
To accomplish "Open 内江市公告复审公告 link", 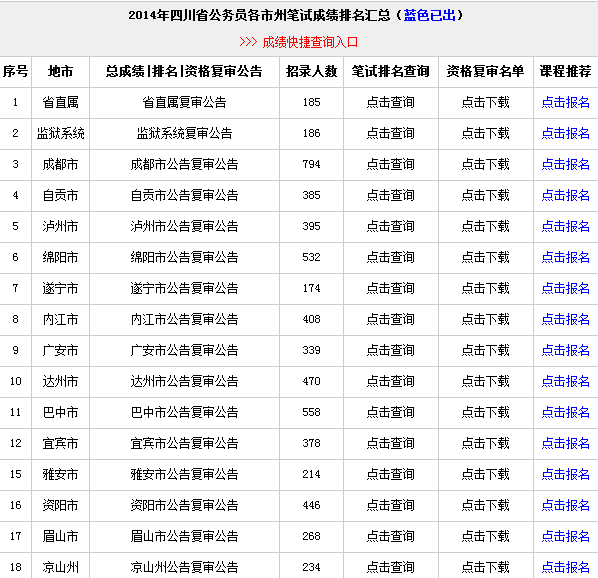I will point(184,319).
